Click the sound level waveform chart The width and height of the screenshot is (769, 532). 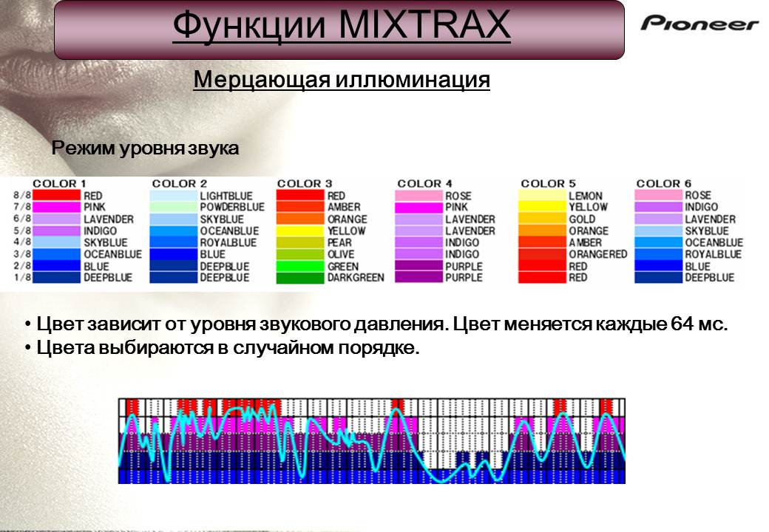pyautogui.click(x=371, y=440)
